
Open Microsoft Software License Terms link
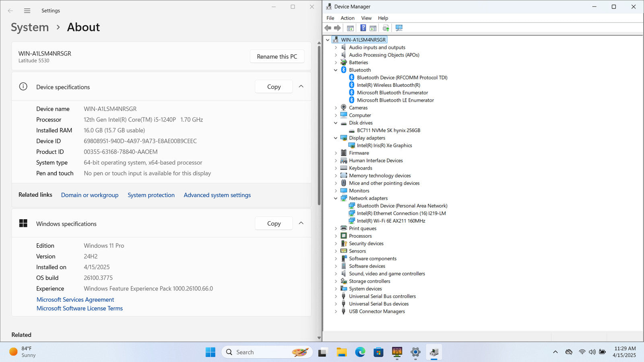point(80,309)
